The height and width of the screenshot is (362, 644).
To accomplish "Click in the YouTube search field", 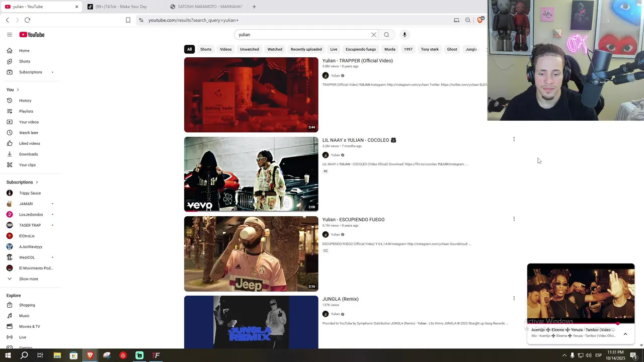I will tap(303, 35).
